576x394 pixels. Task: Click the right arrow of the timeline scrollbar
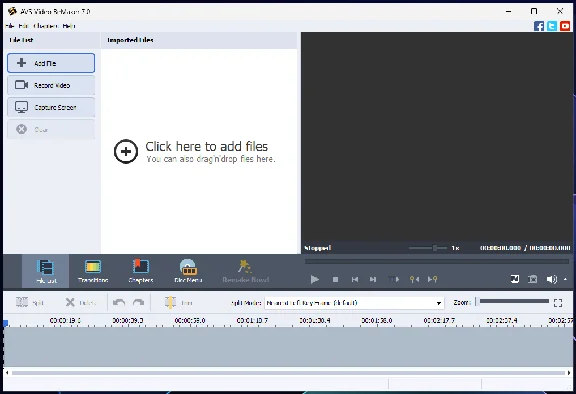569,373
